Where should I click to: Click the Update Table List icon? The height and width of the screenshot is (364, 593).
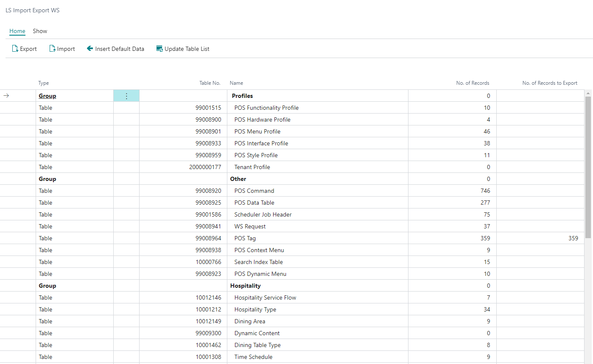click(159, 49)
